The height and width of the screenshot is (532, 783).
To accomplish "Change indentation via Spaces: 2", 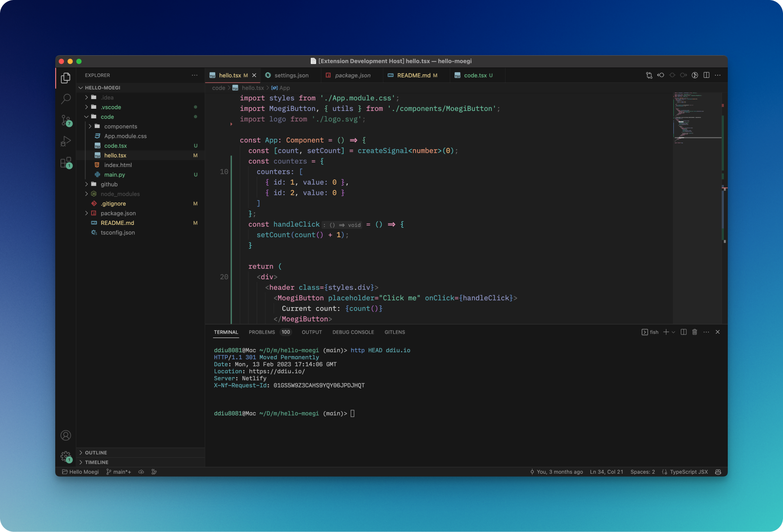I will pos(642,472).
